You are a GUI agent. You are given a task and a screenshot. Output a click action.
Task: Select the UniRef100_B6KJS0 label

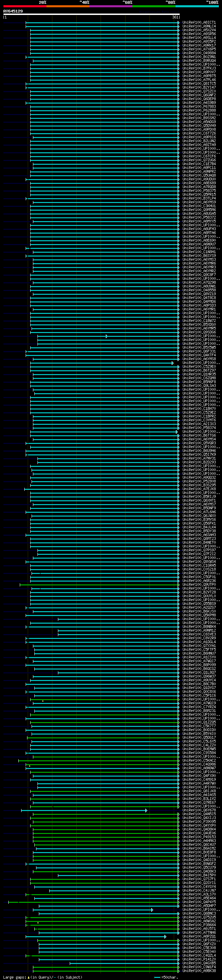point(199,612)
